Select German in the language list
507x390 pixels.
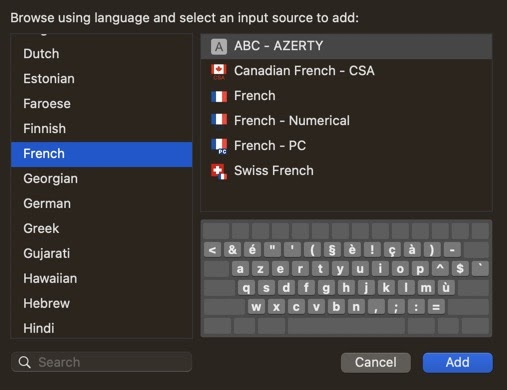coord(101,203)
